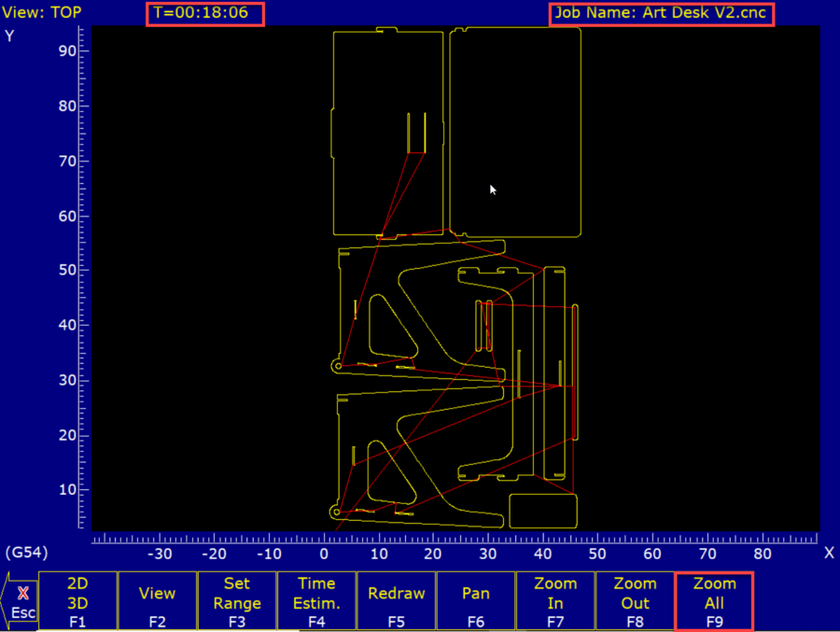The image size is (840, 632).
Task: Click the job name Art Desk V2.cnc
Action: 662,13
